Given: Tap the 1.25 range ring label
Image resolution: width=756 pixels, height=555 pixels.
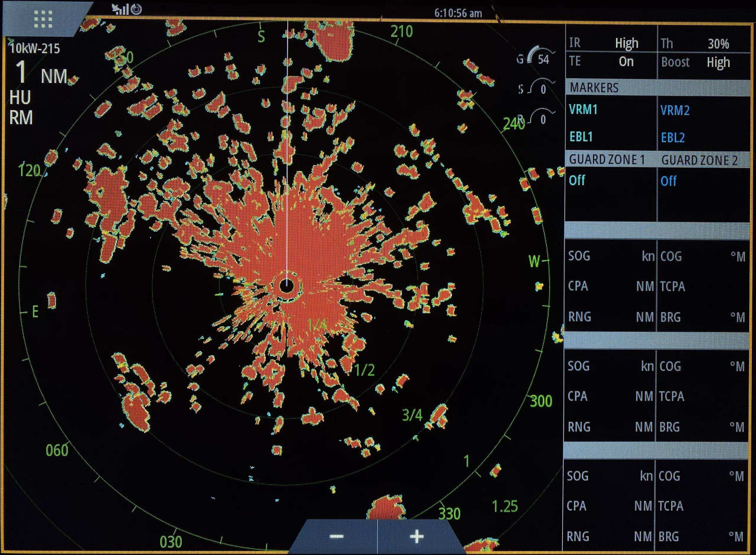Looking at the screenshot, I should point(505,506).
